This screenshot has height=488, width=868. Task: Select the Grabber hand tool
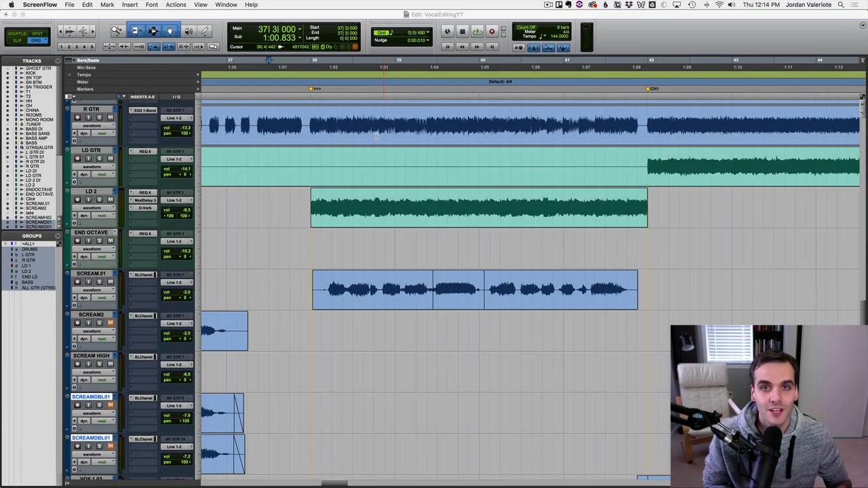point(170,30)
